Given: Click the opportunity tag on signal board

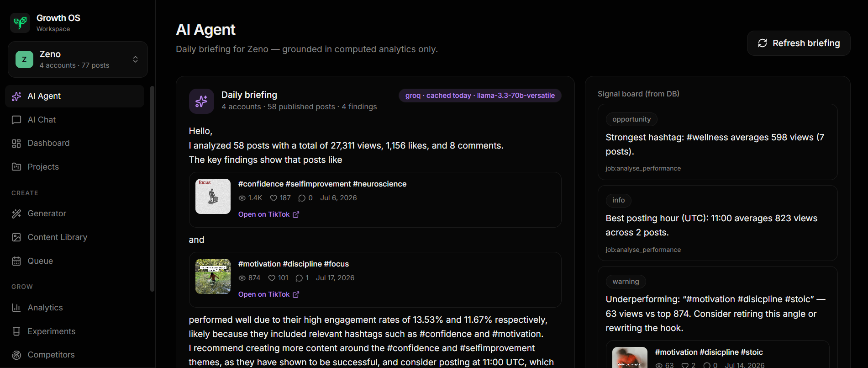Looking at the screenshot, I should (x=631, y=119).
